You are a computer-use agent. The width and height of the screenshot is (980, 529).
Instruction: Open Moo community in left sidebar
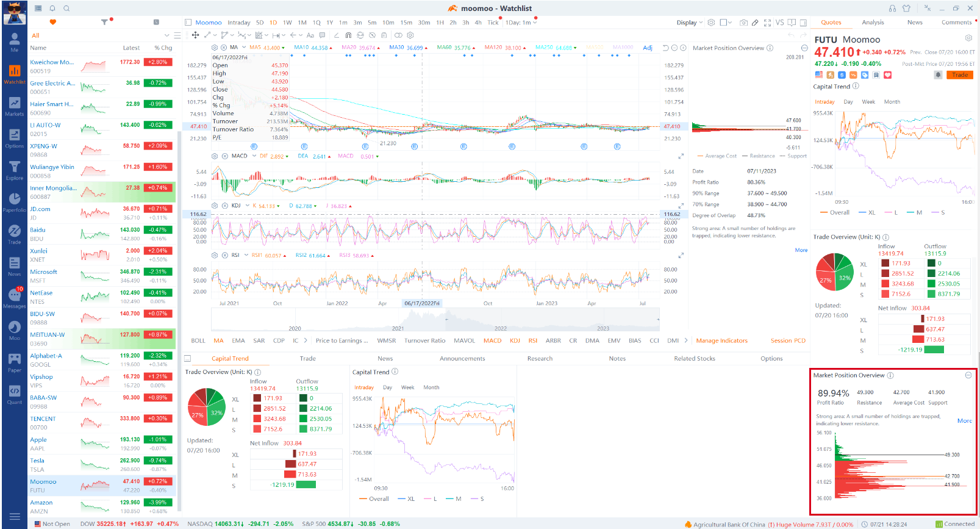click(14, 330)
